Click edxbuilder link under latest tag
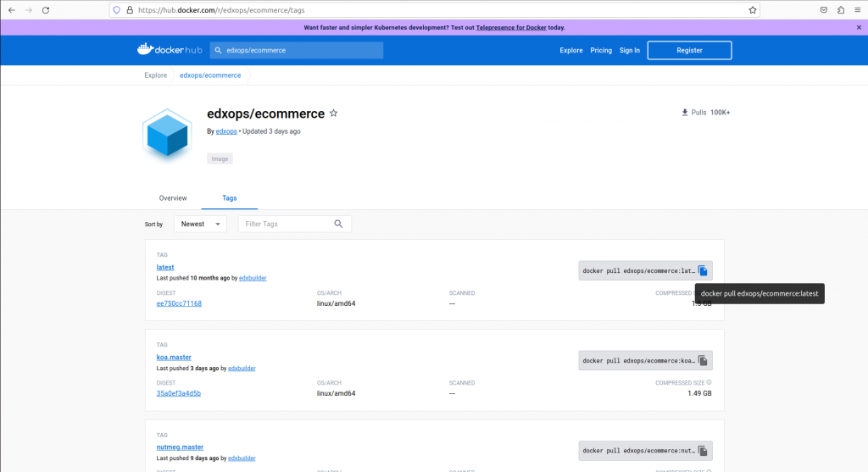Viewport: 868px width, 472px height. click(x=253, y=278)
